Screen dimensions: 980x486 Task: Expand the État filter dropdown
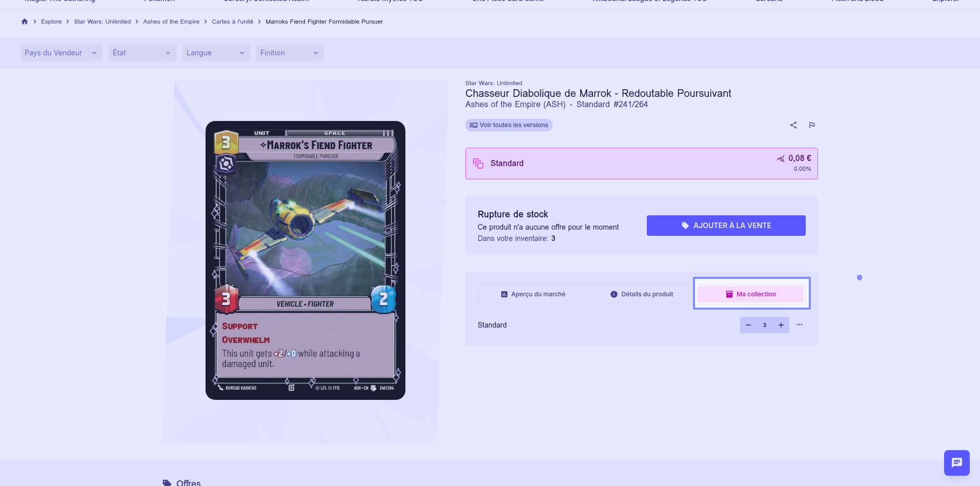142,53
